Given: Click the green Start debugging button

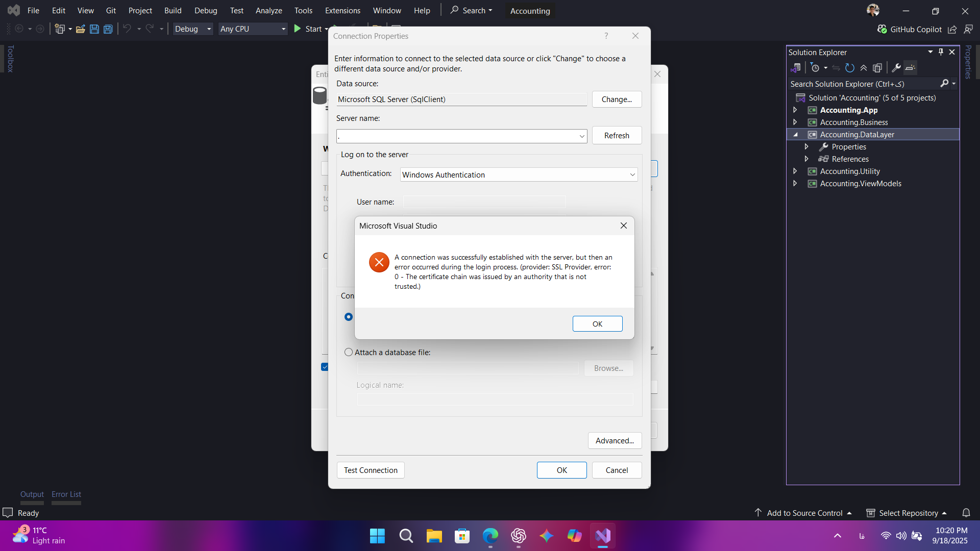Looking at the screenshot, I should [x=308, y=29].
